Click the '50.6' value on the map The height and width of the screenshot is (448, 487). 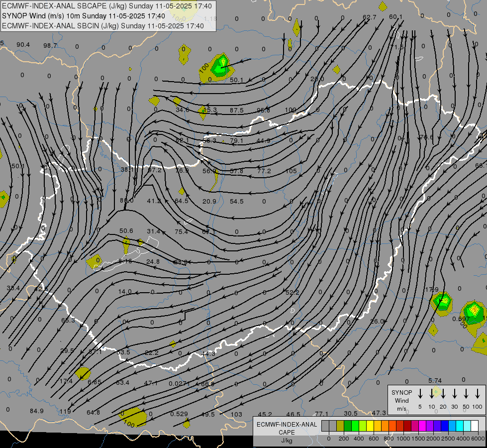tap(126, 230)
